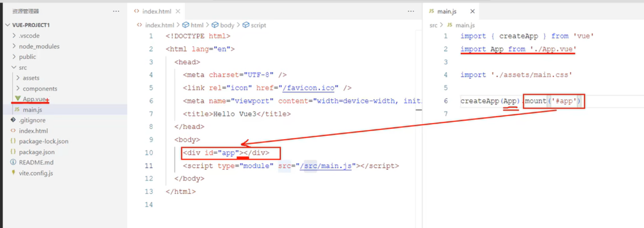
Task: Open the .gitignore file
Action: click(32, 120)
